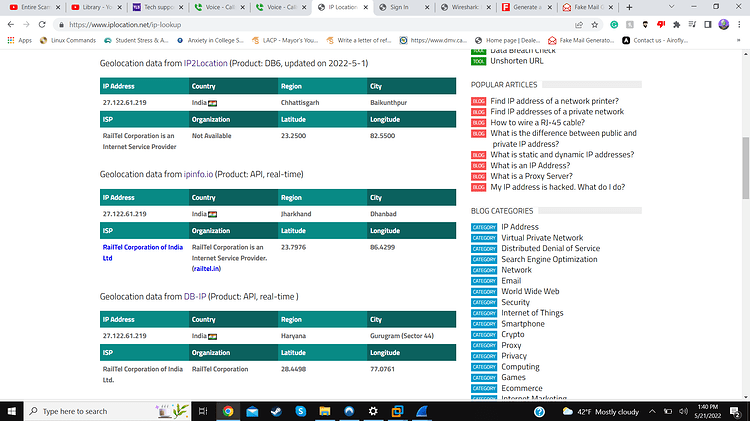Open File Explorer from the taskbar
The width and height of the screenshot is (750, 421).
point(325,411)
